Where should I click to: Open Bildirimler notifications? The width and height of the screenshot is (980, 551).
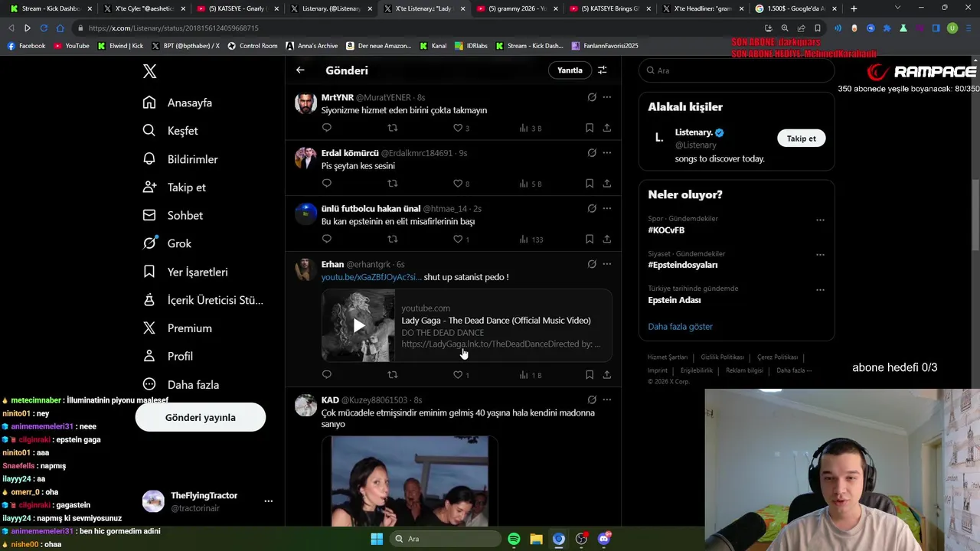[180, 159]
